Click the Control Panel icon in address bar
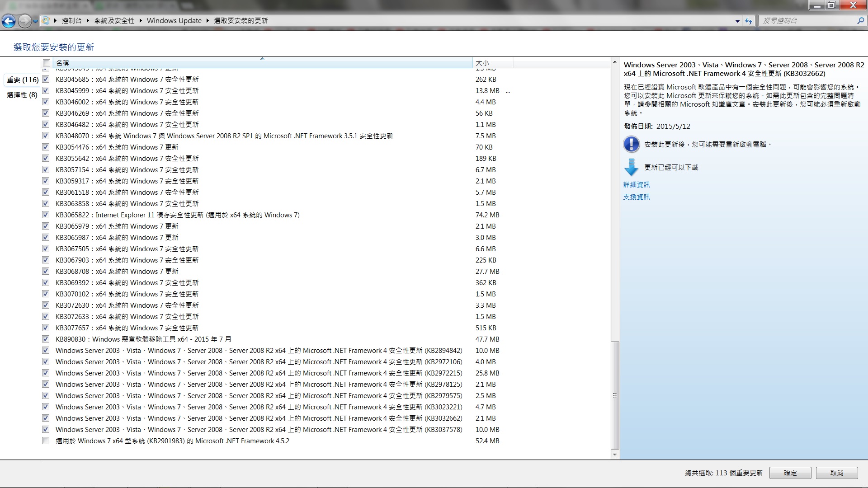The image size is (868, 488). pos(46,20)
